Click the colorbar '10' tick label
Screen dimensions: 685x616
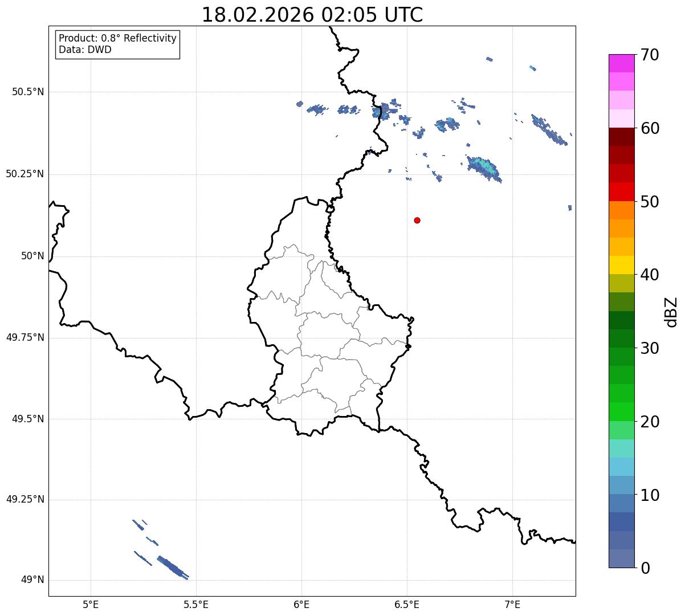pos(650,495)
